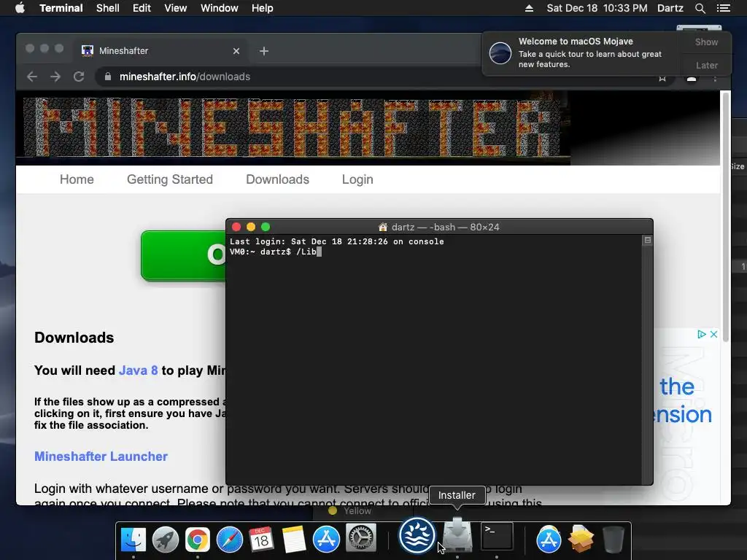Open Getting Started page link
Screen dimensions: 747x560
coord(169,179)
